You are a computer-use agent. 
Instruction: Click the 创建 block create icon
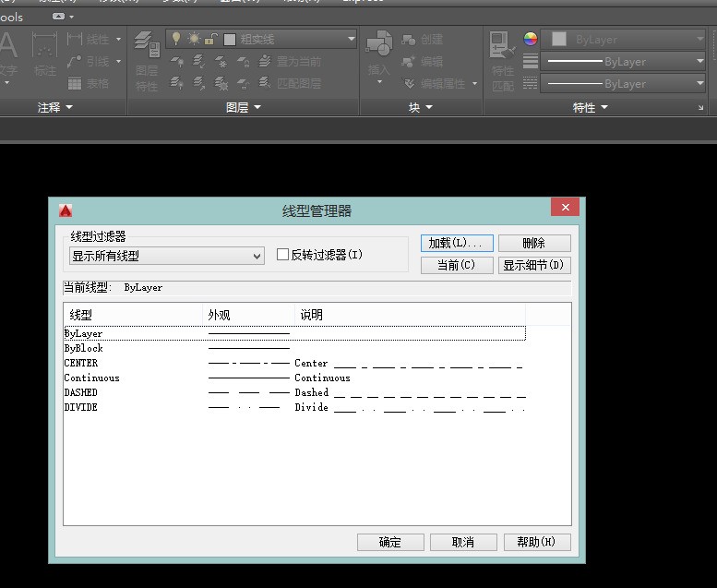(409, 40)
